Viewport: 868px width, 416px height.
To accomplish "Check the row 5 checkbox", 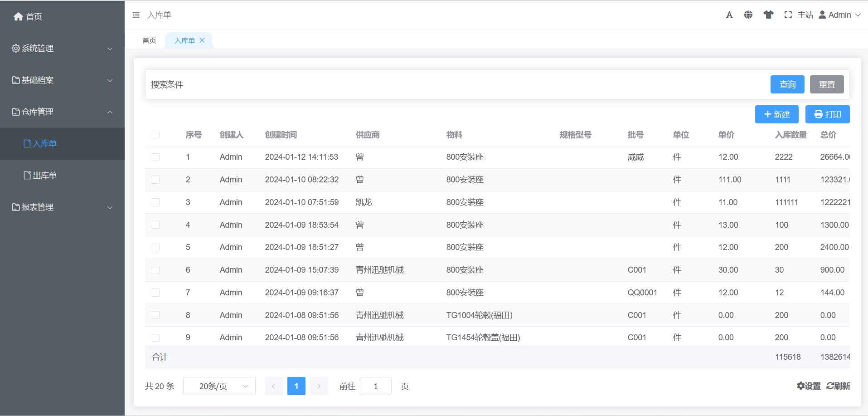I will point(156,247).
